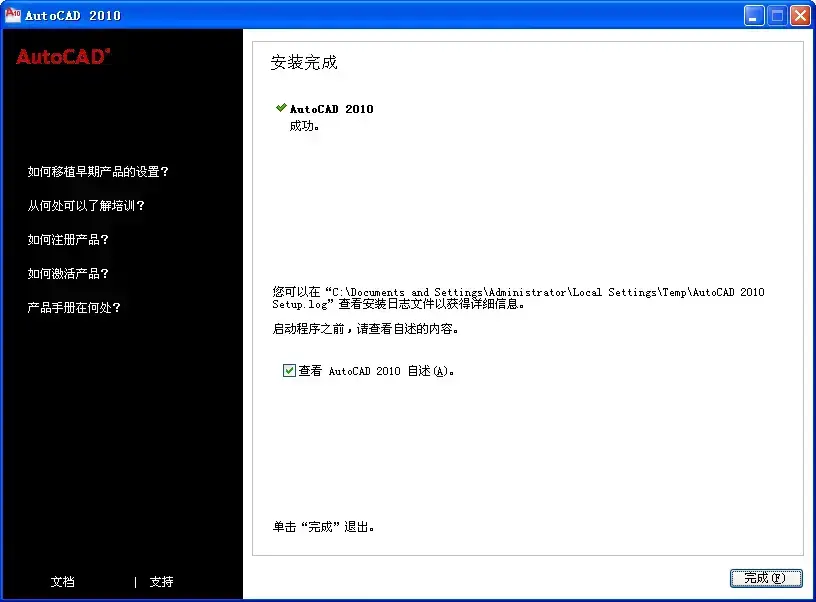Image resolution: width=816 pixels, height=602 pixels.
Task: Click the green success checkmark icon
Action: (x=281, y=108)
